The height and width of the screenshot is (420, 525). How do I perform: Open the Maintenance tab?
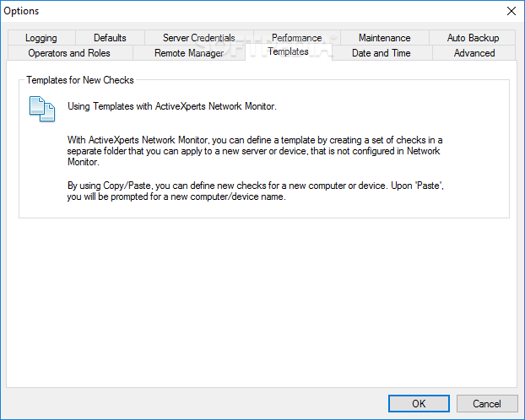pos(384,38)
